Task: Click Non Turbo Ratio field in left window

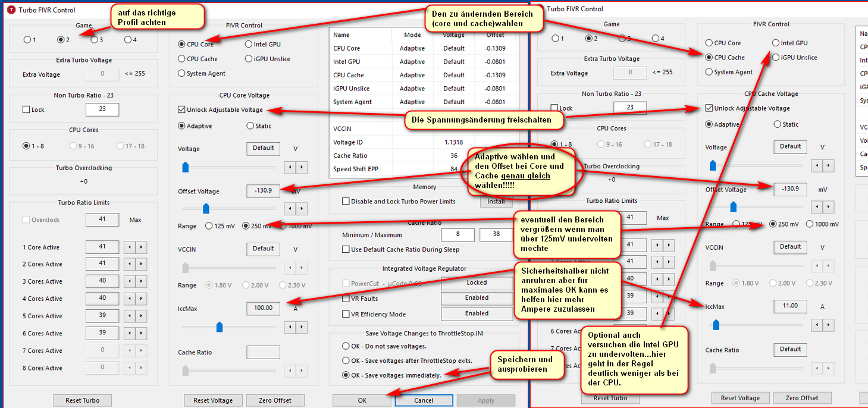Action: [x=102, y=109]
